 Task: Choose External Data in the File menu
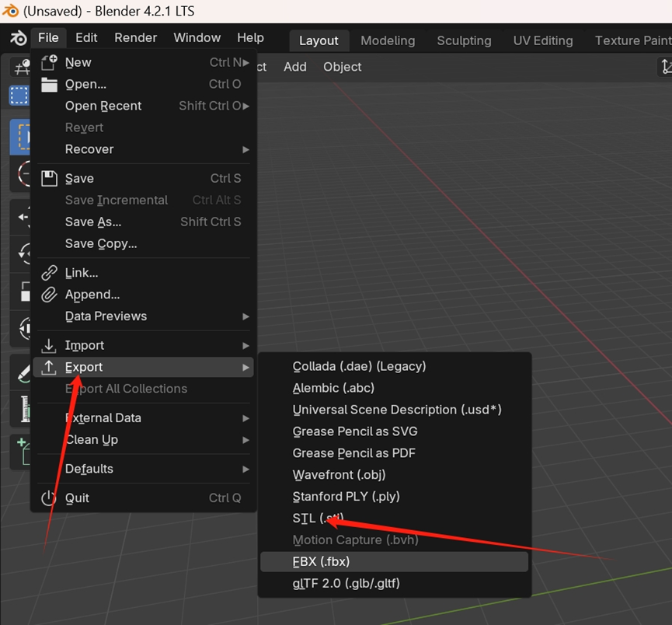143,417
